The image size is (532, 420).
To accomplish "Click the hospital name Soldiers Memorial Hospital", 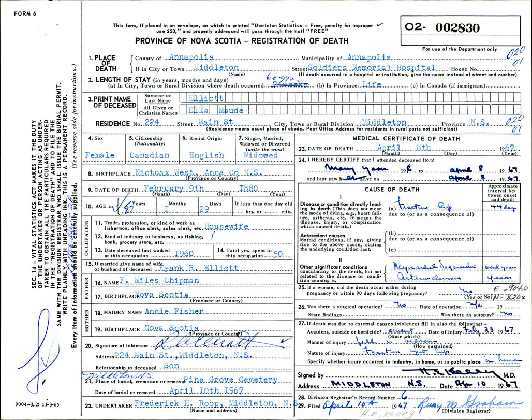I will (x=370, y=68).
